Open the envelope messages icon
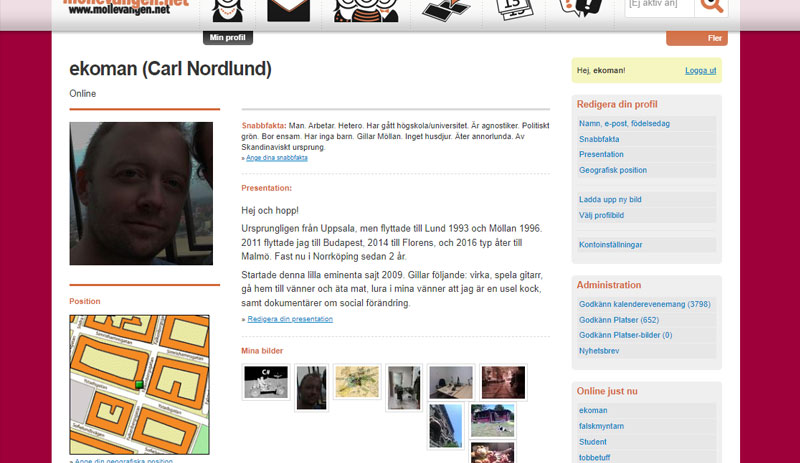Viewport: 800px width, 463px height. click(289, 10)
